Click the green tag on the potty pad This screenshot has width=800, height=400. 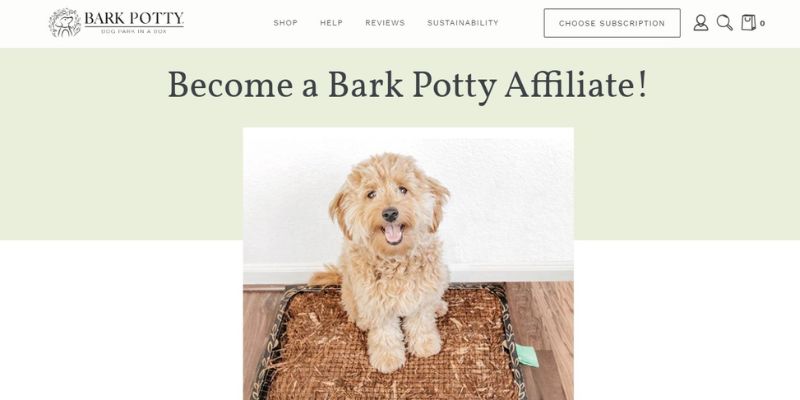pos(527,356)
